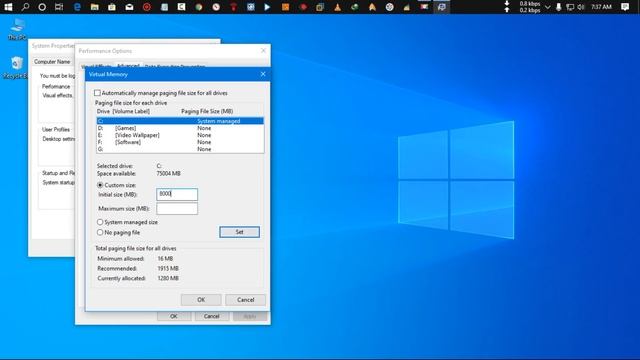Click OK in Virtual Memory dialog
The image size is (640, 360).
click(201, 300)
